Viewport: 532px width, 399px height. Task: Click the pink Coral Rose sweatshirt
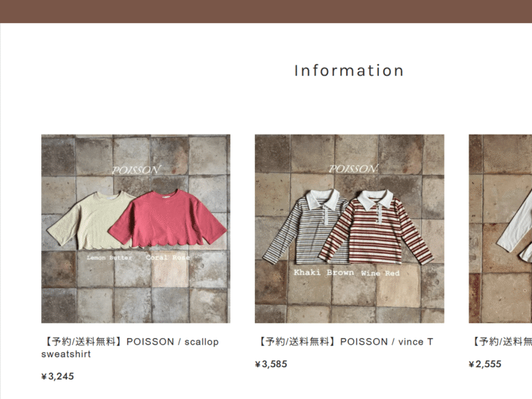point(170,218)
